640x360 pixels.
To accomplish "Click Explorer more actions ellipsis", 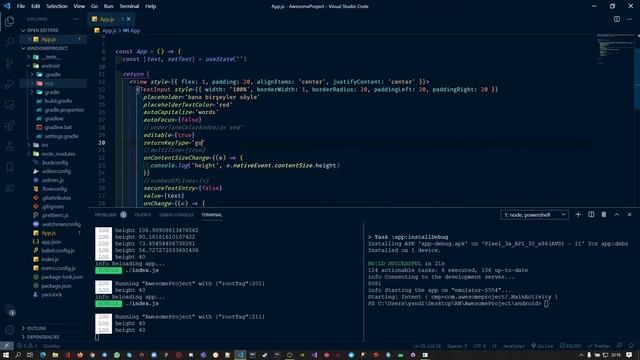I will point(76,19).
